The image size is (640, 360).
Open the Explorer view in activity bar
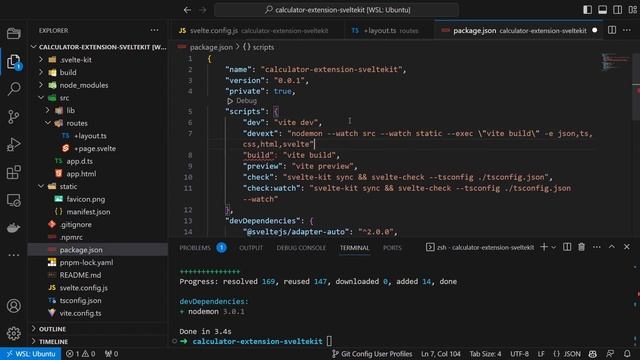(x=13, y=62)
